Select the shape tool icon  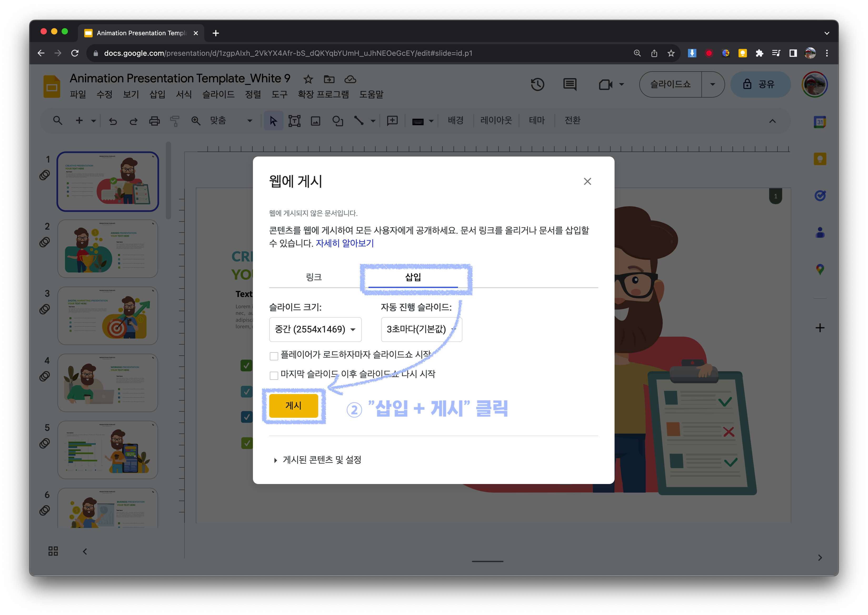[337, 121]
